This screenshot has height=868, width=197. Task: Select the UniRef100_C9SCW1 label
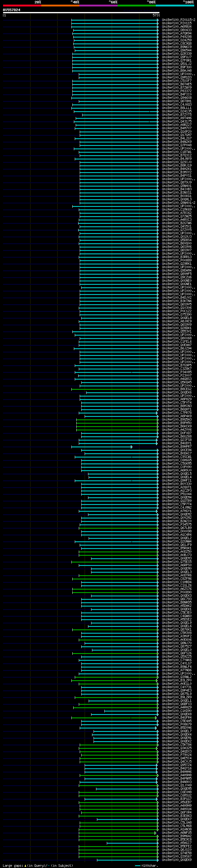[x=177, y=457]
